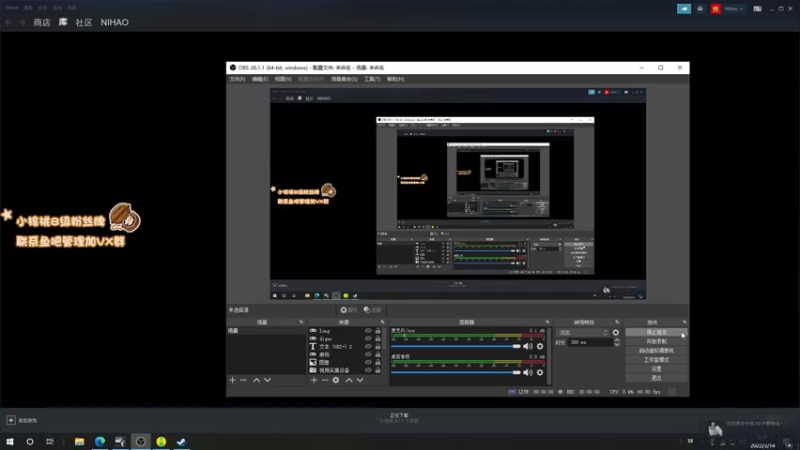This screenshot has height=450, width=800.
Task: Open the OBS 帮助(H) menu
Action: pos(395,79)
